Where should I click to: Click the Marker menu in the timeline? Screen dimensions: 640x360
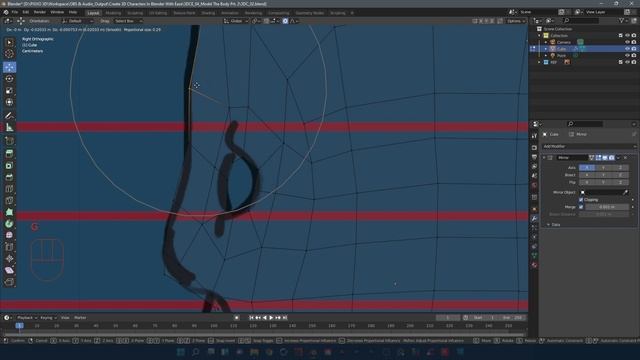[x=80, y=318]
